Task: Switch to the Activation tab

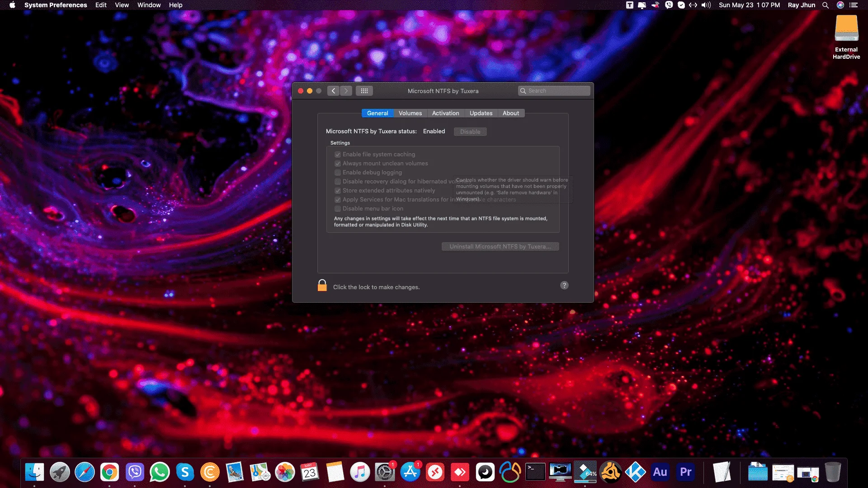Action: (445, 113)
